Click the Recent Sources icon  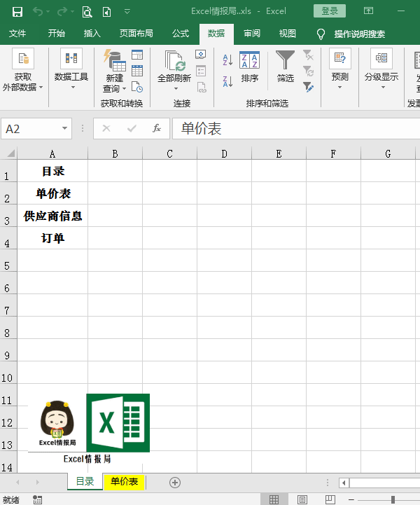(137, 87)
